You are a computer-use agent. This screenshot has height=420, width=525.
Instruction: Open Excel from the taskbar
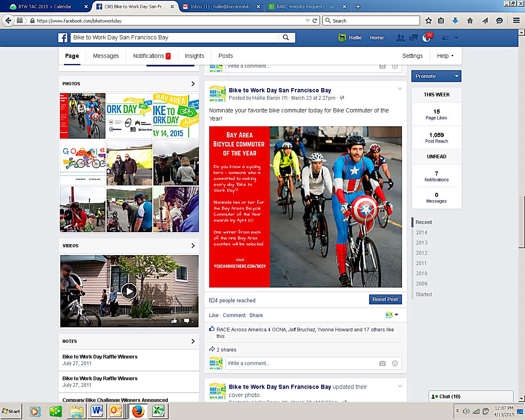point(158,411)
